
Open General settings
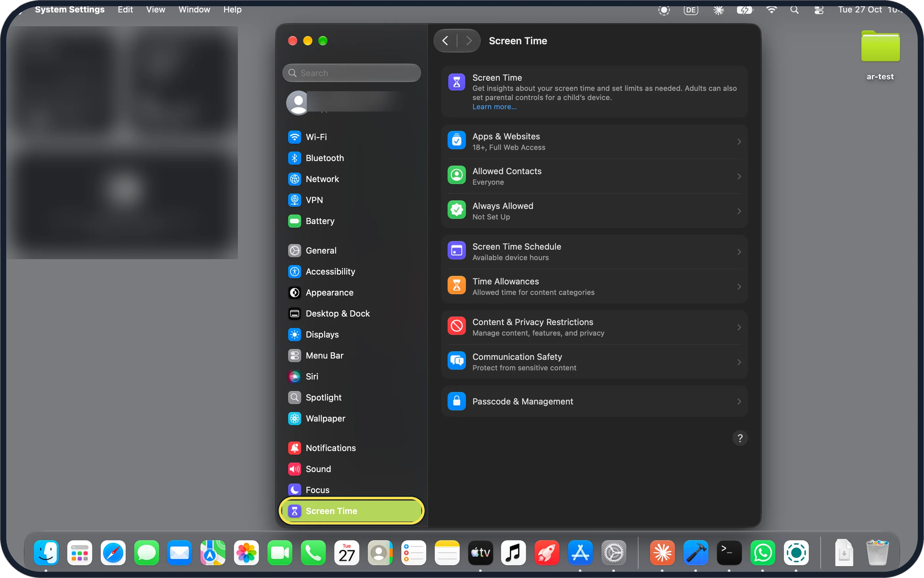351,250
